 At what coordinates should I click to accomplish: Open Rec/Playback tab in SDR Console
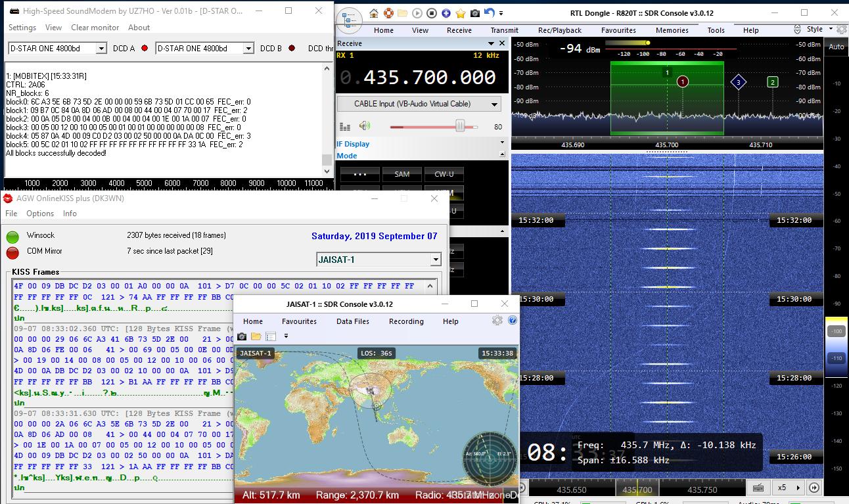[560, 30]
